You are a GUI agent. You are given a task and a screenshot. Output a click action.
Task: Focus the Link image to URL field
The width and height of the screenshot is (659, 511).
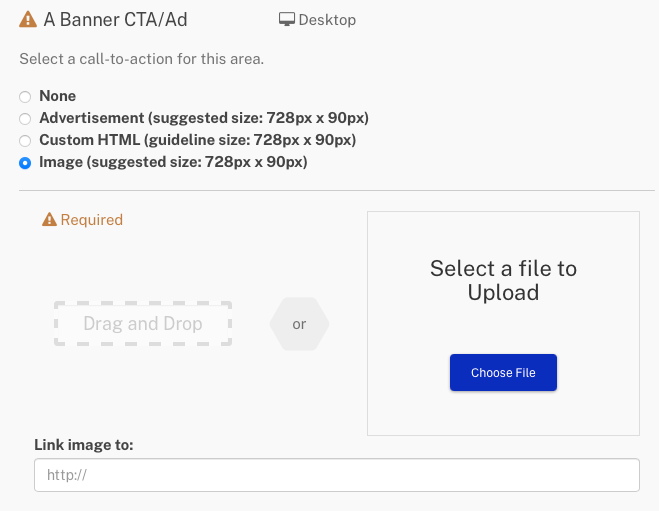tap(337, 475)
